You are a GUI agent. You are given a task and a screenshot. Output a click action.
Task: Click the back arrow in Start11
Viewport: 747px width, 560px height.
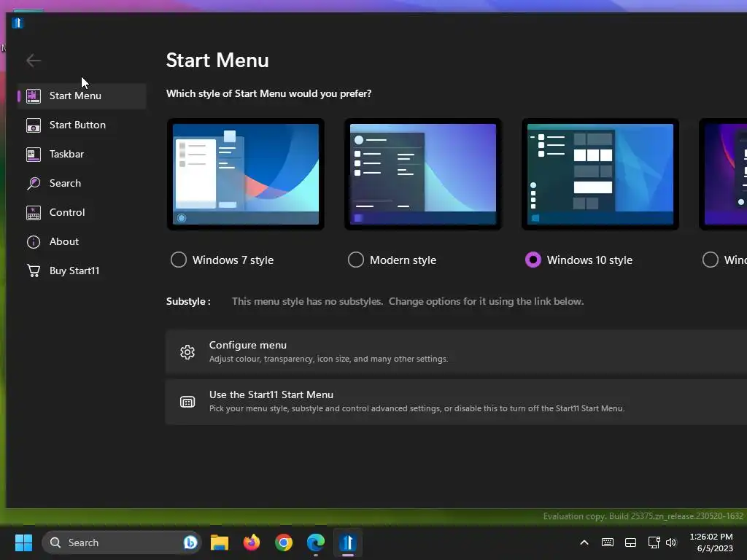tap(34, 61)
